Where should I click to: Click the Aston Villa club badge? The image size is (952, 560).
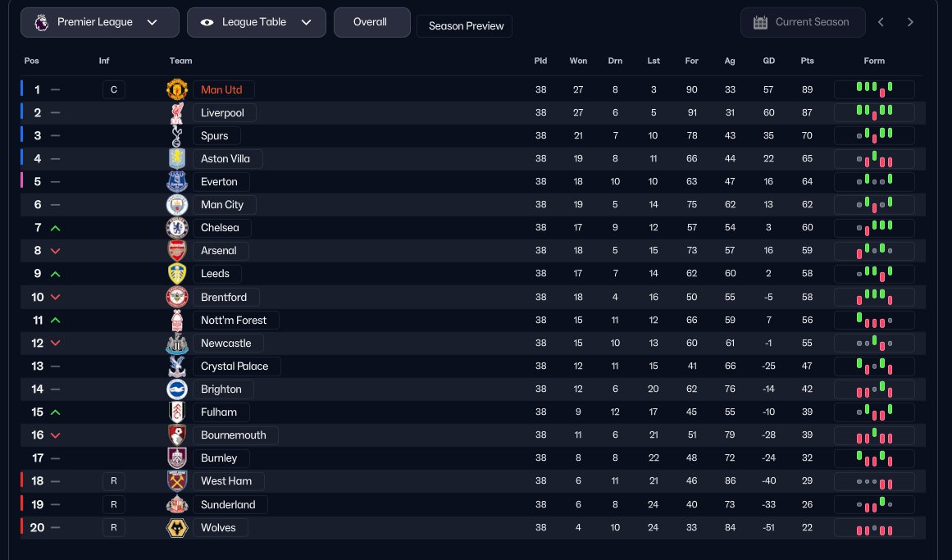[x=177, y=158]
